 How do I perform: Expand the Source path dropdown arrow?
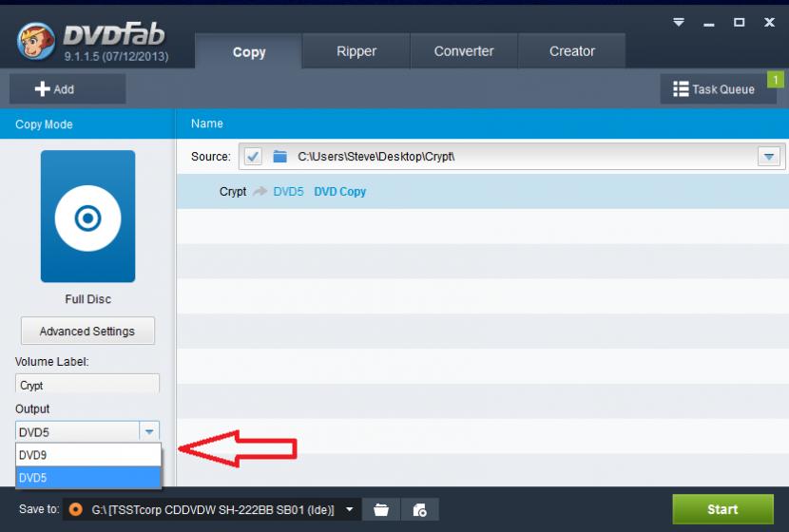(x=768, y=157)
